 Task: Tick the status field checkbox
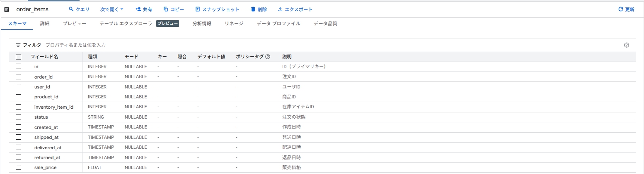[18, 117]
